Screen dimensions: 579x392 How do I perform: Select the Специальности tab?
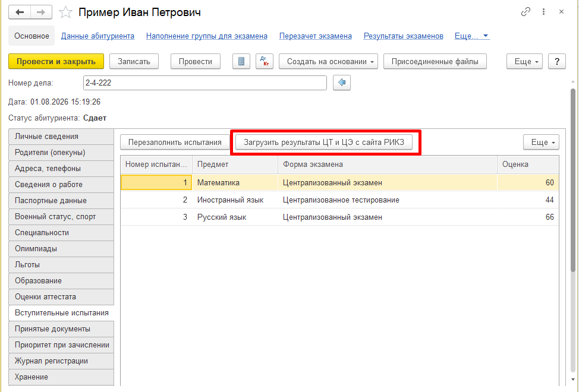(x=61, y=233)
